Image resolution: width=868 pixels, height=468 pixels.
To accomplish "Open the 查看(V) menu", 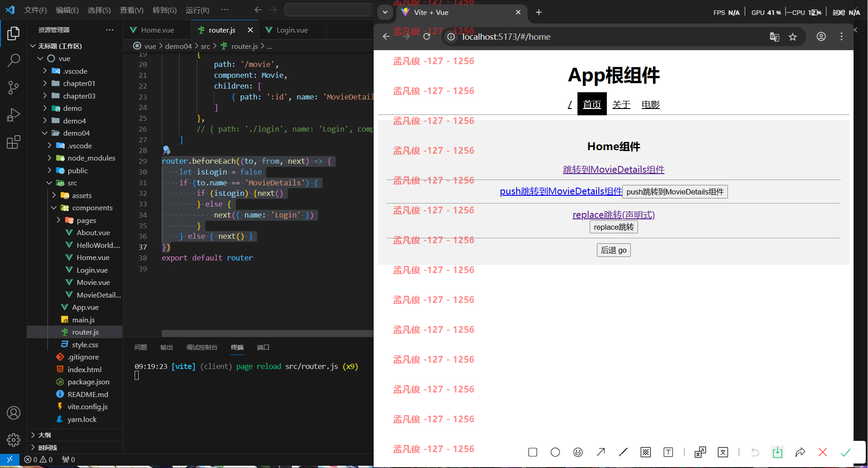I will coord(131,10).
